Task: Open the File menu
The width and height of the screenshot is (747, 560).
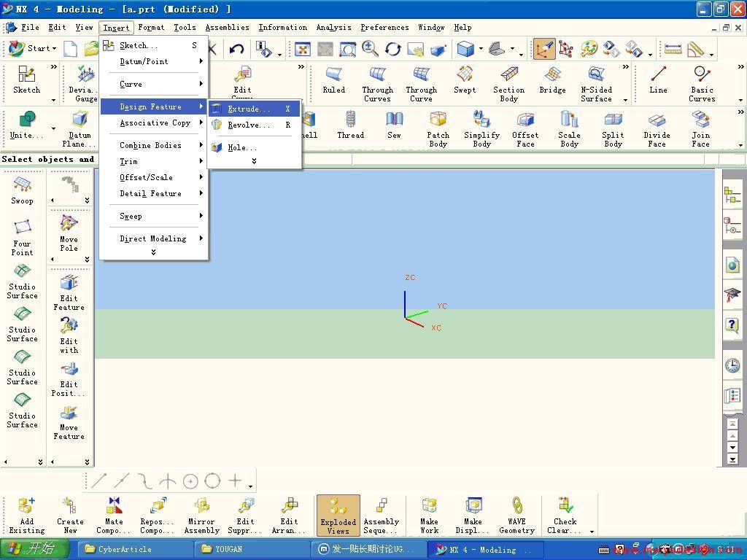Action: click(30, 28)
